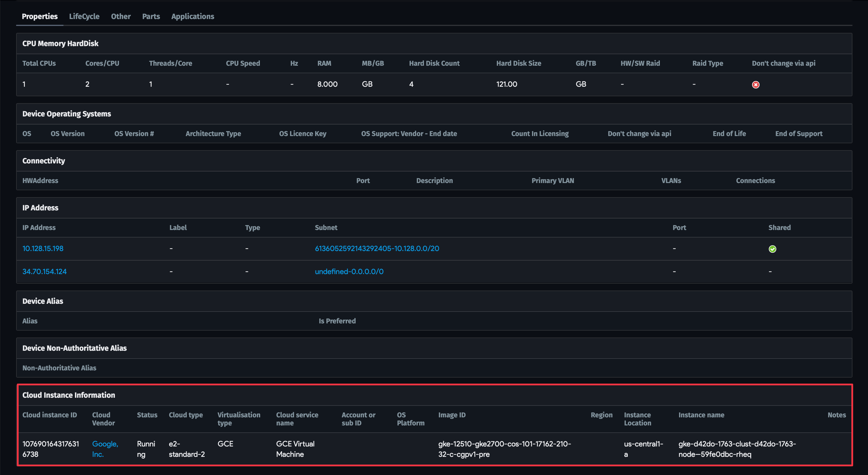
Task: Switch to the LifeCycle tab
Action: point(84,16)
